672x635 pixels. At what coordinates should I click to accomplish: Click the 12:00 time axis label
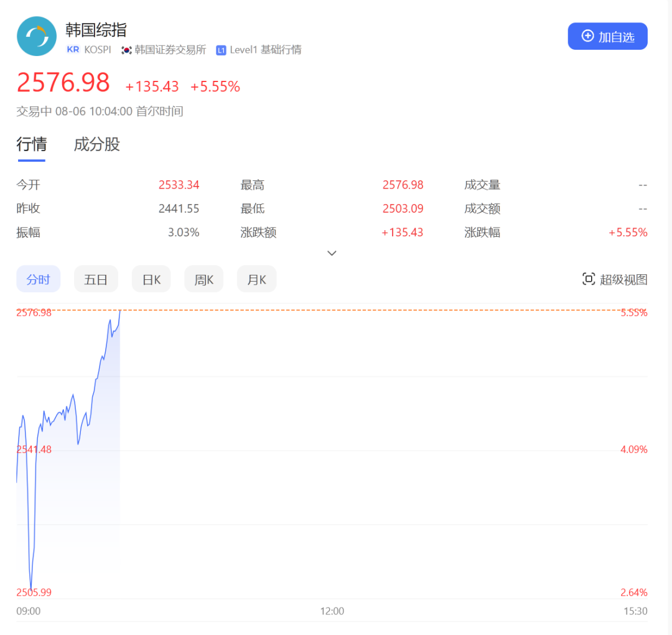[x=332, y=611]
